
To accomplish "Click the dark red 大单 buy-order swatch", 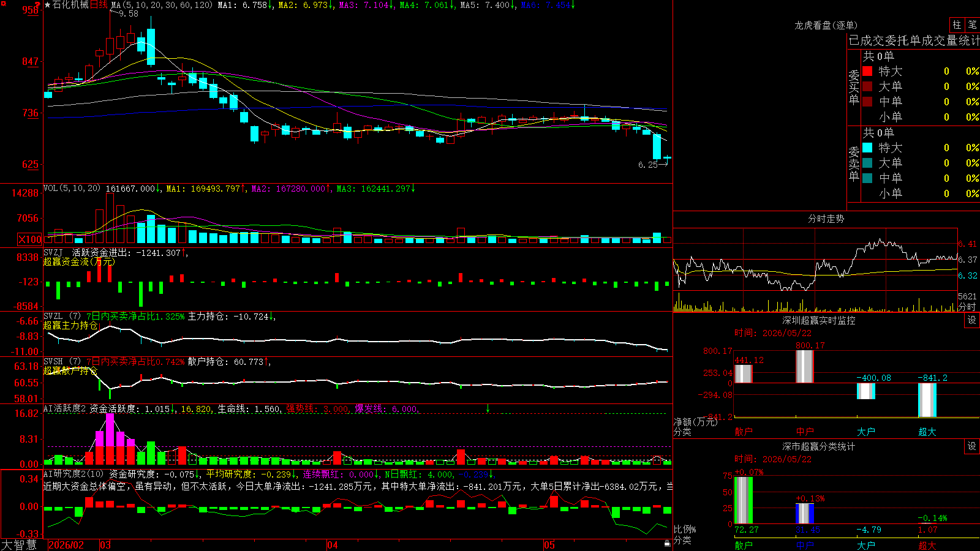I will click(x=867, y=86).
